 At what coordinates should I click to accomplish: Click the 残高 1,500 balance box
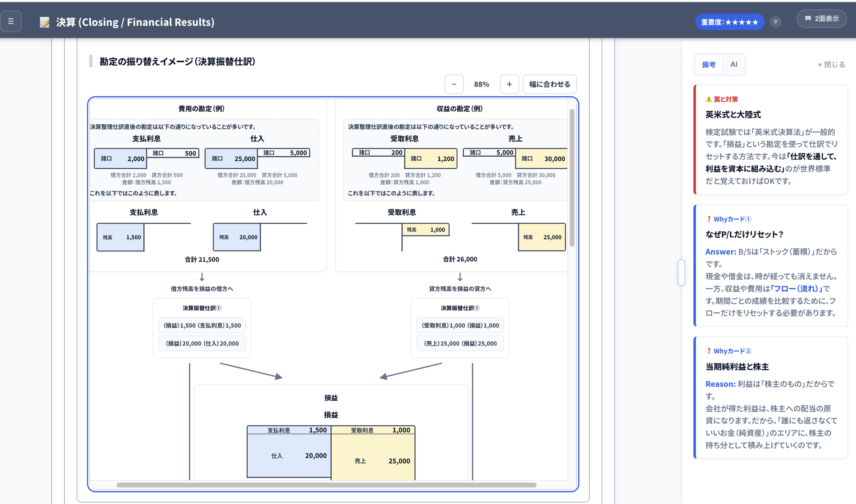coord(120,237)
